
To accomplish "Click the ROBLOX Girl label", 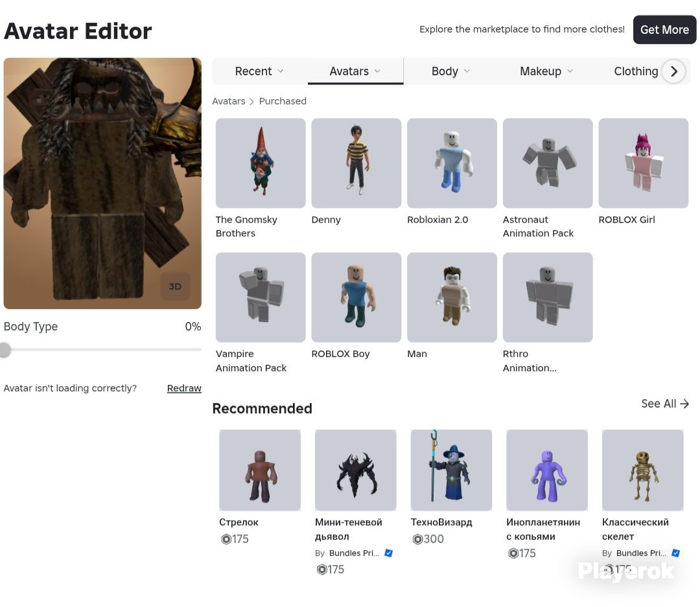I will pos(627,220).
